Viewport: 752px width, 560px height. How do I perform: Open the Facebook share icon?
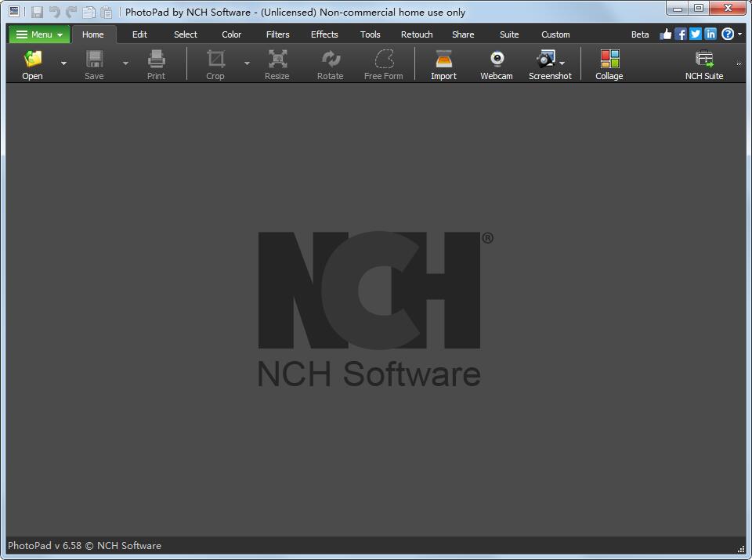tap(681, 34)
